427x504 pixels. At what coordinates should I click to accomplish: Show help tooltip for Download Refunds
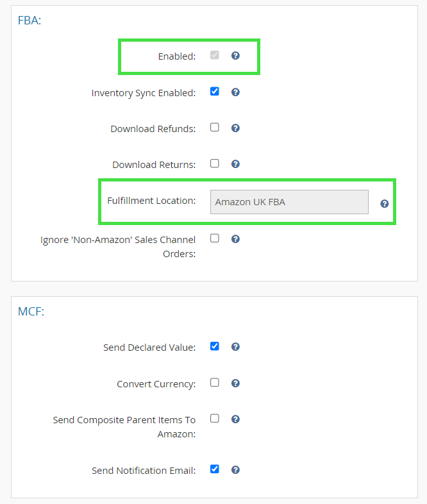click(x=235, y=128)
